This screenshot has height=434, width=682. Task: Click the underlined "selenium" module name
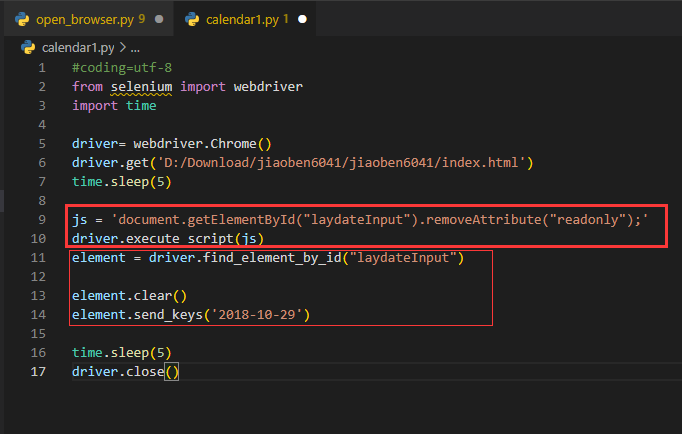click(141, 87)
